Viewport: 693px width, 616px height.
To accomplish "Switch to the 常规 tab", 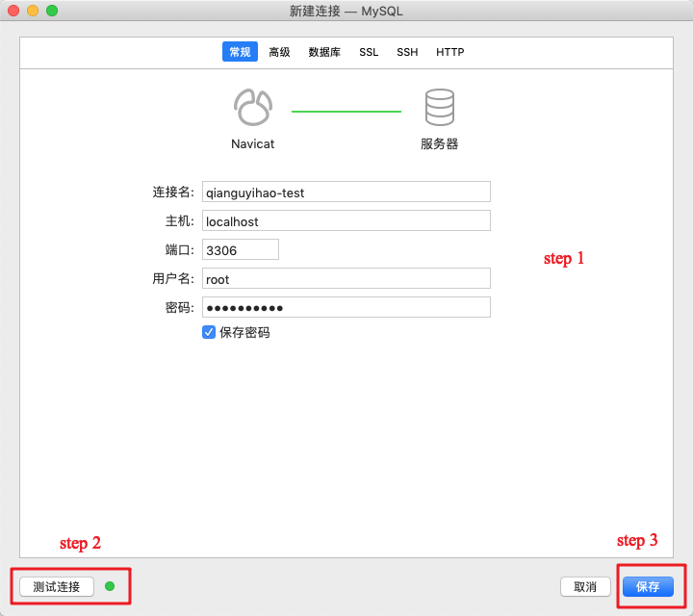I will pos(240,52).
